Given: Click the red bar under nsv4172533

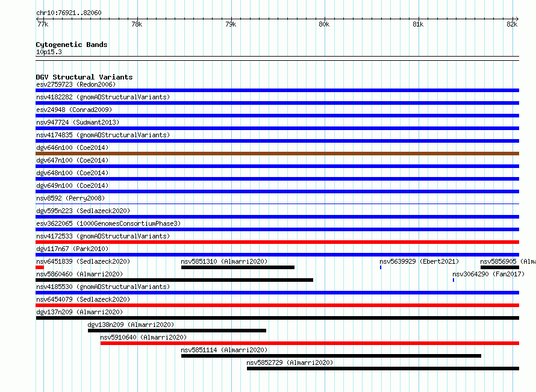Looking at the screenshot, I should pos(277,242).
